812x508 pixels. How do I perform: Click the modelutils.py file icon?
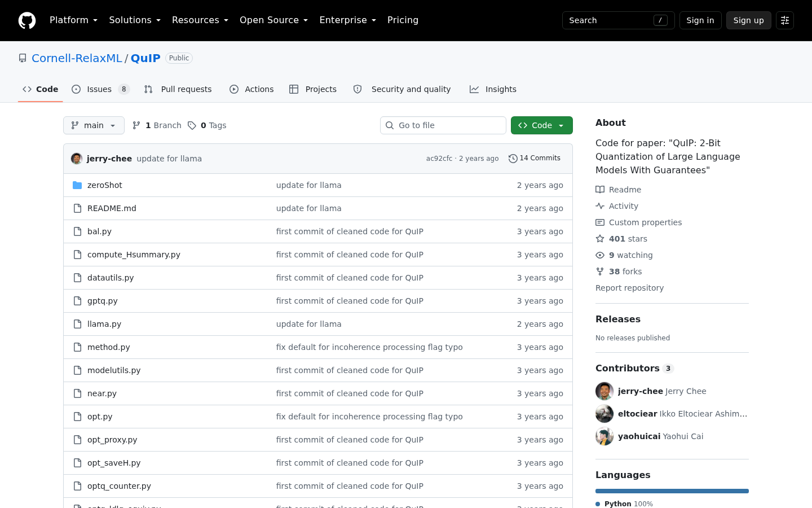pos(77,370)
